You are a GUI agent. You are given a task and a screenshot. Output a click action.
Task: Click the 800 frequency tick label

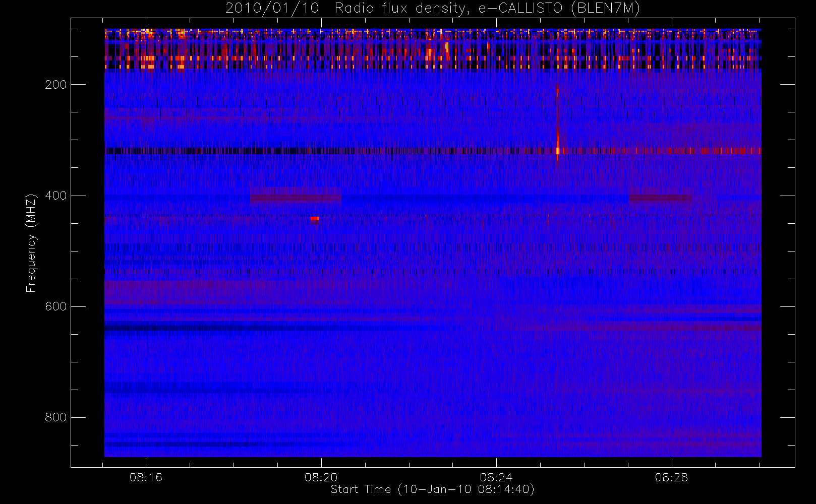[x=56, y=417]
